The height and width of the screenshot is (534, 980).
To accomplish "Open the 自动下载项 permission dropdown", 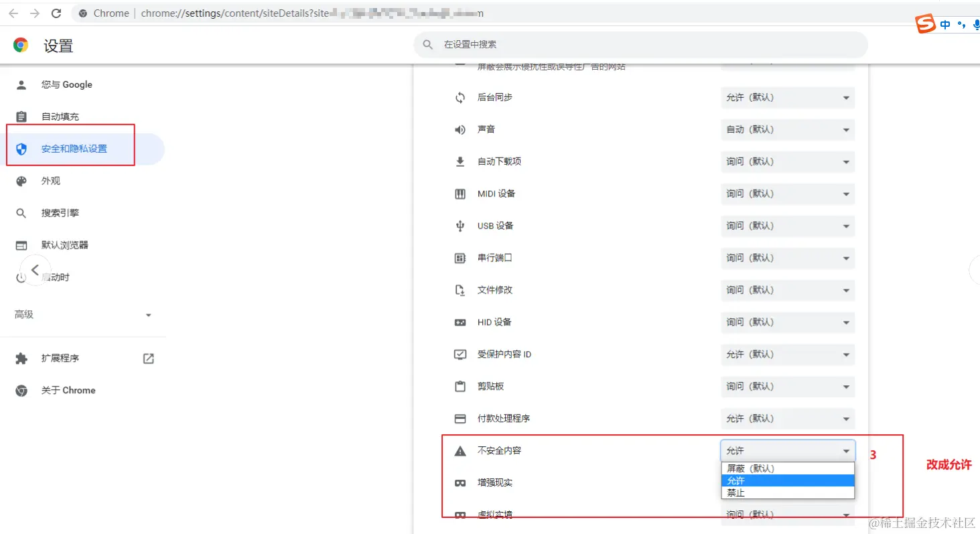I will tap(788, 161).
